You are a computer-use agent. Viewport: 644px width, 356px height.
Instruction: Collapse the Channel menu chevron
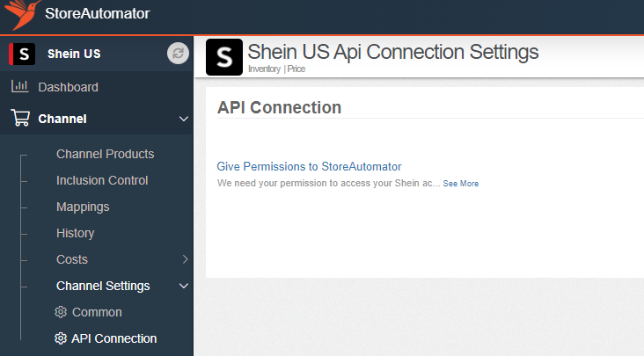(x=184, y=119)
